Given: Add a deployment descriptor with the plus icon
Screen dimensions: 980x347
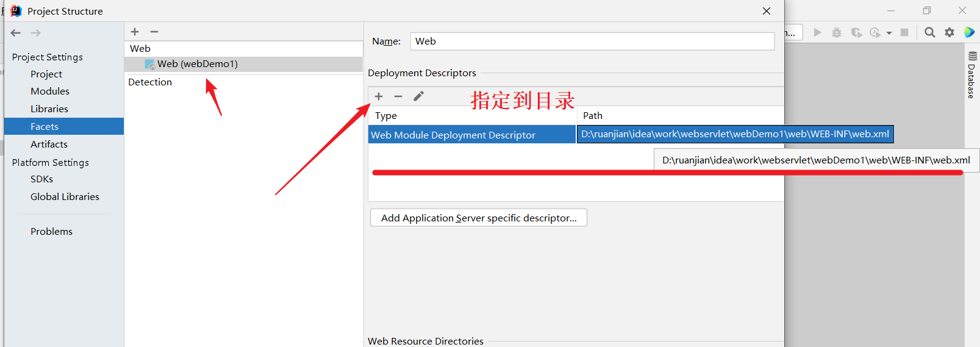Looking at the screenshot, I should click(379, 96).
